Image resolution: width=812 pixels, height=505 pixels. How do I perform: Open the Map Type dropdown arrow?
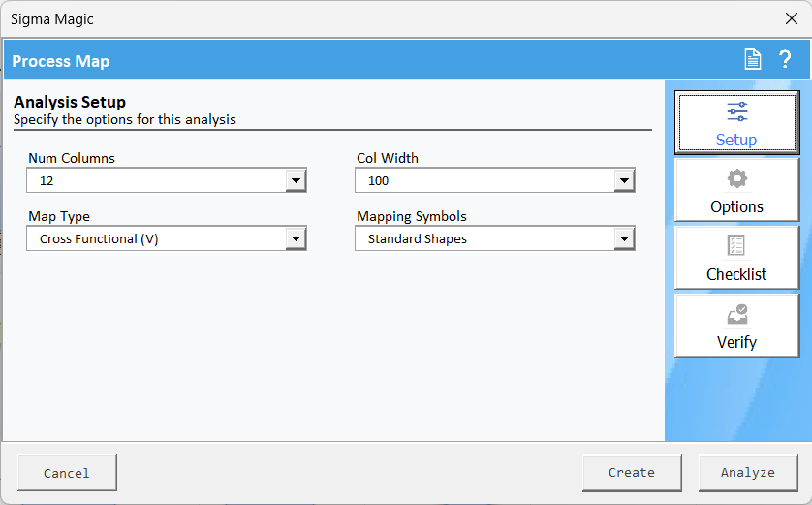pyautogui.click(x=296, y=238)
